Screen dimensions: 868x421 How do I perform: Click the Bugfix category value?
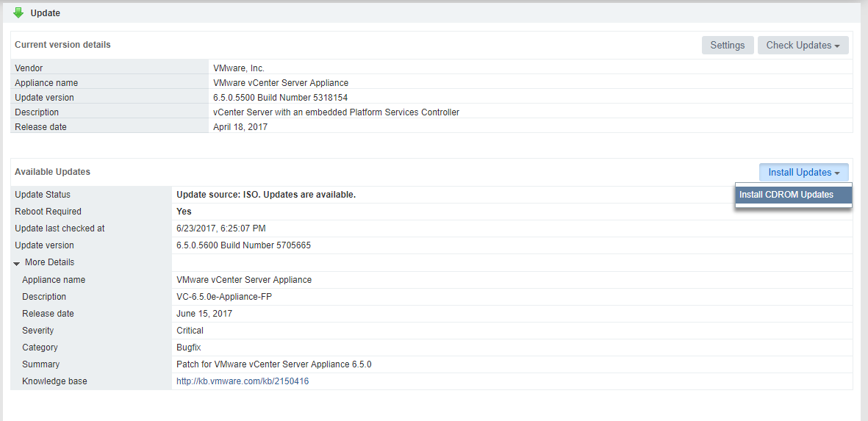point(188,348)
